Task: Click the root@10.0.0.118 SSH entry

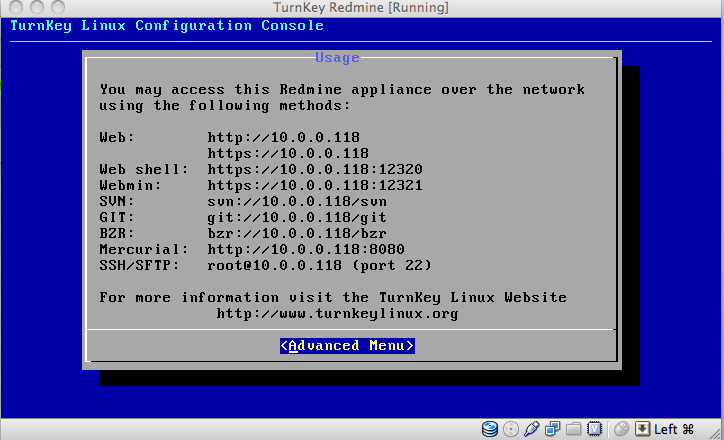Action: pos(319,265)
